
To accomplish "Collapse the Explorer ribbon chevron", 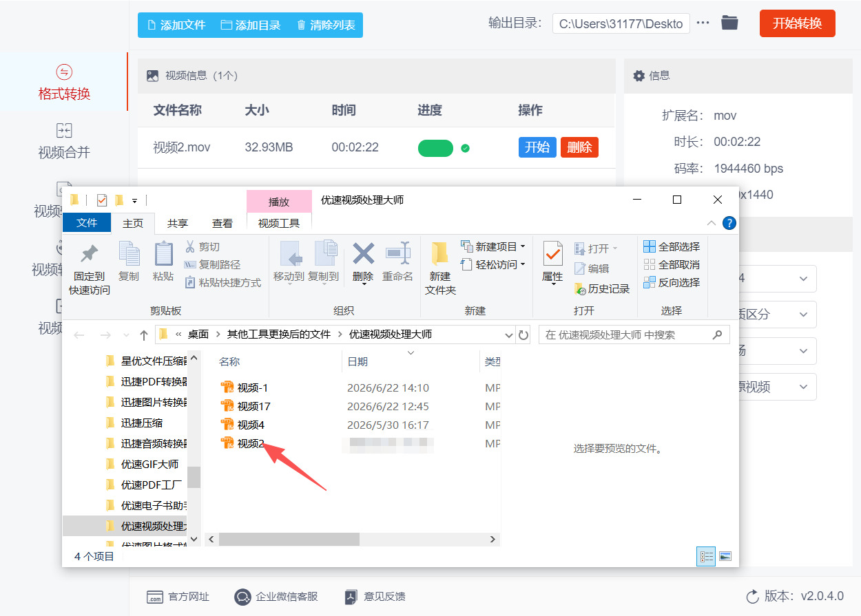I will (712, 223).
